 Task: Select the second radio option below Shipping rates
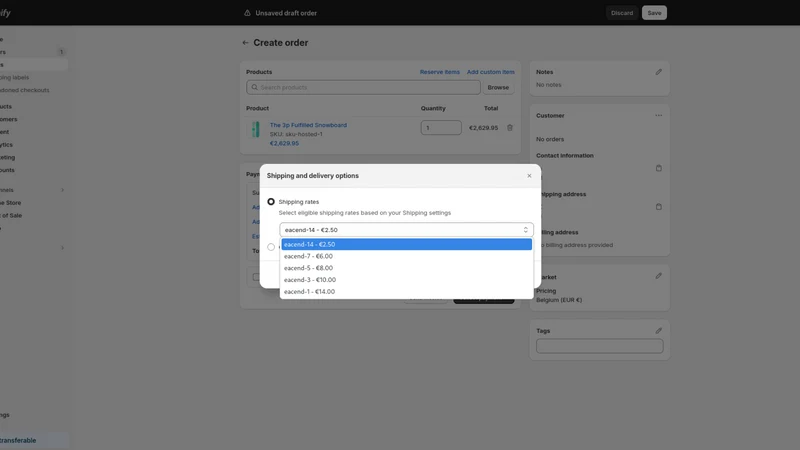[x=271, y=247]
